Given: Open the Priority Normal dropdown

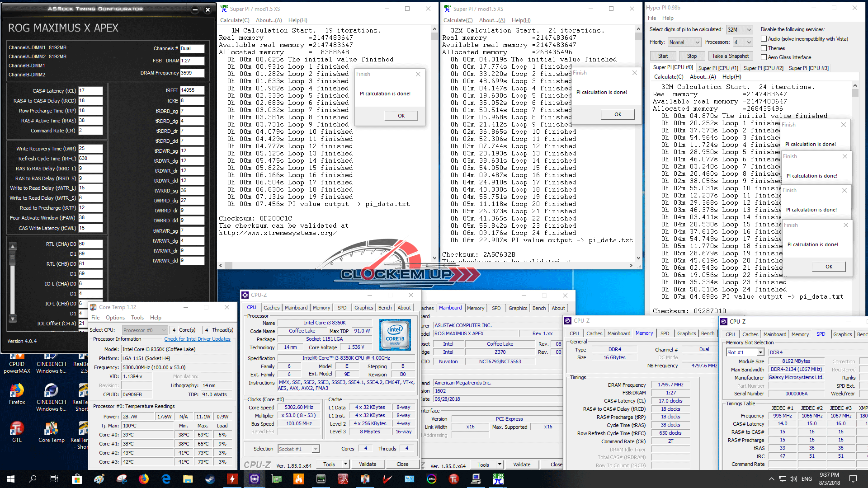Looking at the screenshot, I should coord(684,42).
